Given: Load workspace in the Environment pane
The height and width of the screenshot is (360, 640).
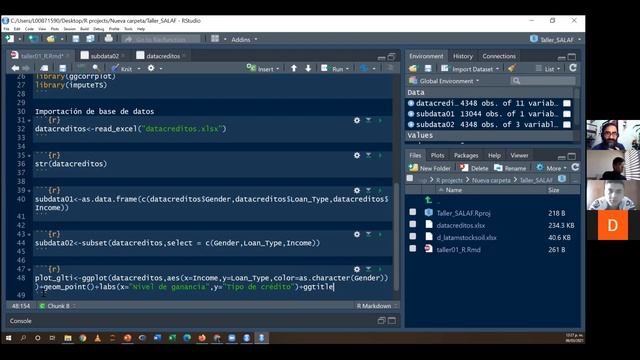Looking at the screenshot, I should (x=413, y=69).
